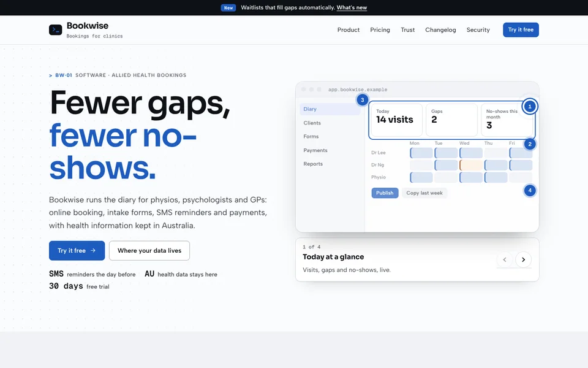This screenshot has height=368, width=588.
Task: Open the Pricing page
Action: [380, 29]
